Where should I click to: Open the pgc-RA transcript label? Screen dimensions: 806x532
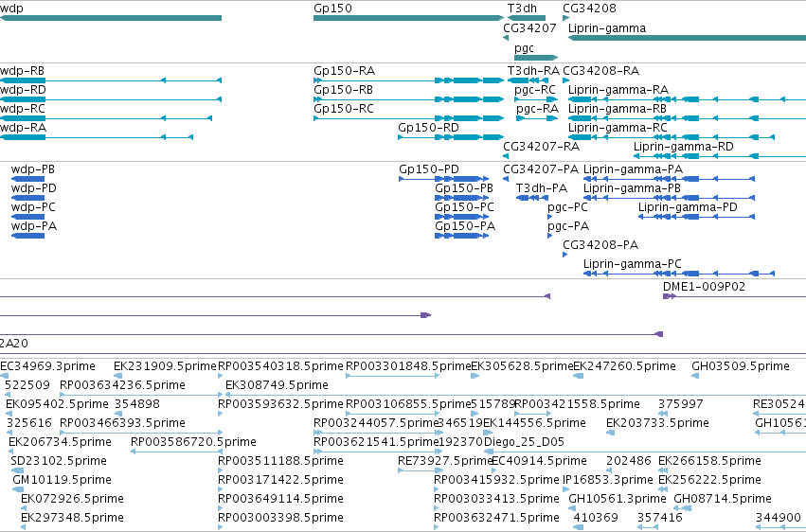(x=537, y=109)
